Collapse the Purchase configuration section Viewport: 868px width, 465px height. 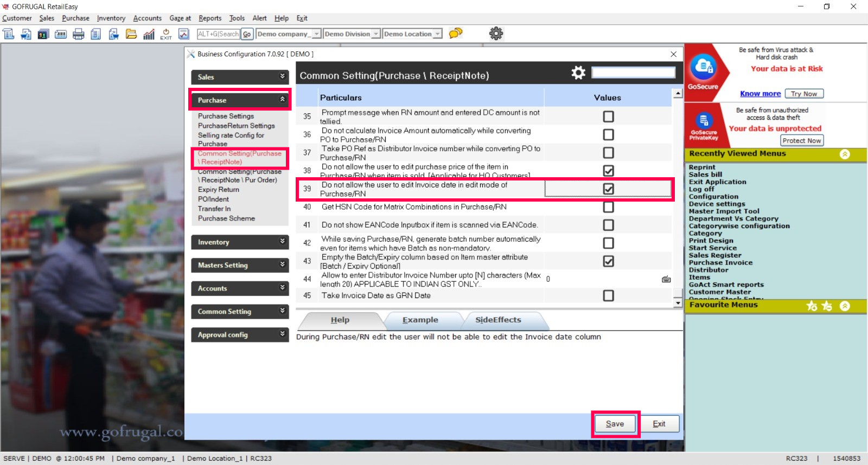coord(240,100)
